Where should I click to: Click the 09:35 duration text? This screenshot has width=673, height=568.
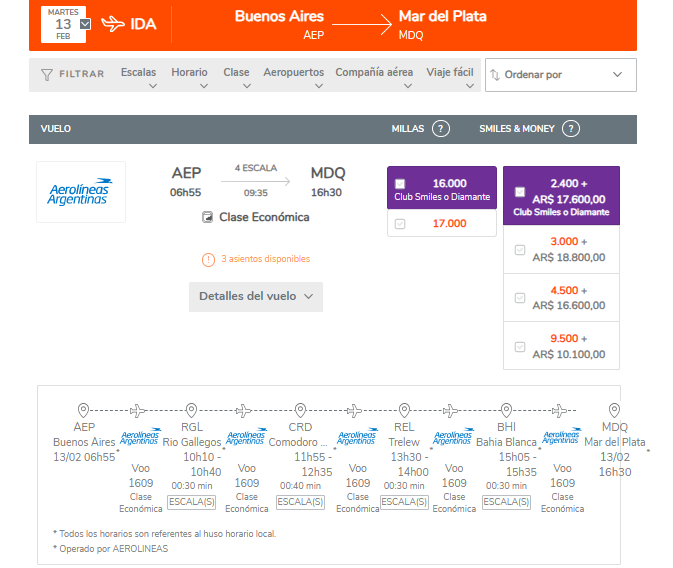point(256,193)
